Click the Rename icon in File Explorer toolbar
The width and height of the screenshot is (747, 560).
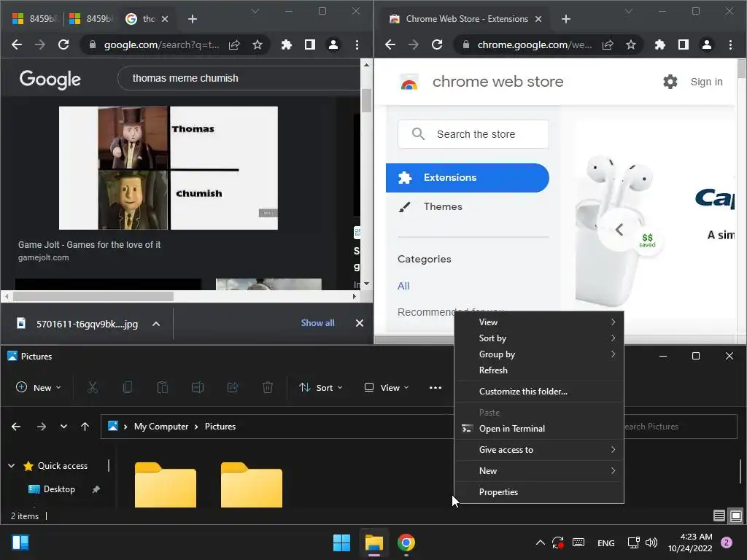pyautogui.click(x=198, y=388)
